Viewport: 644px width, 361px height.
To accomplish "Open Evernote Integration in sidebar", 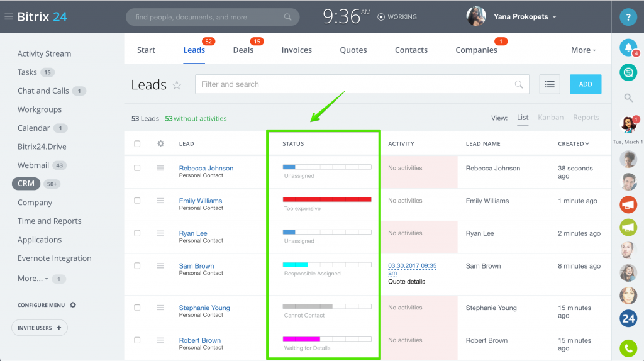I will [x=55, y=258].
